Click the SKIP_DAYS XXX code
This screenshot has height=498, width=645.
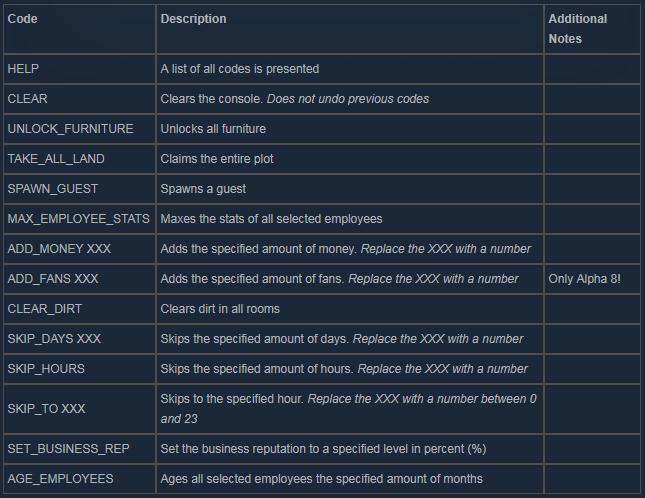[54, 339]
